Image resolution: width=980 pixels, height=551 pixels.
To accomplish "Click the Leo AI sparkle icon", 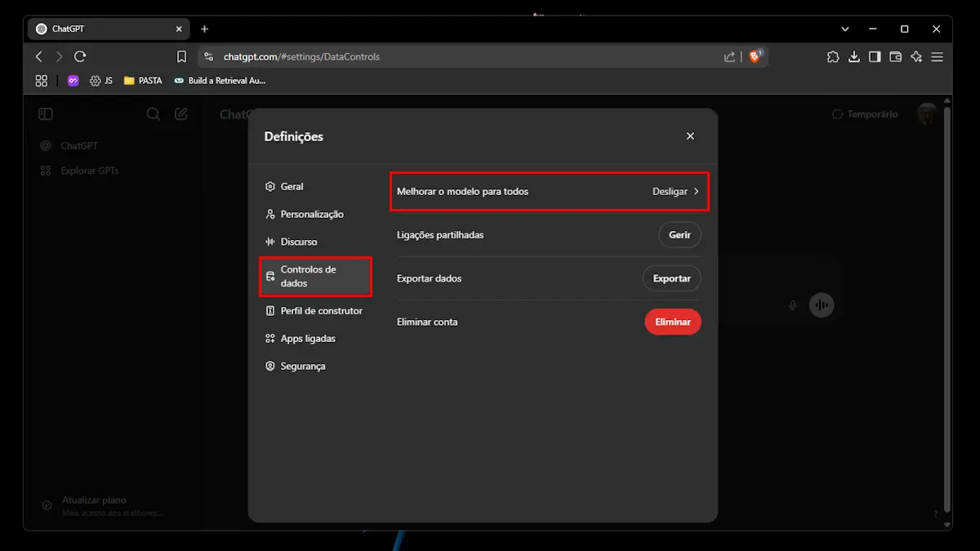I will (x=916, y=57).
